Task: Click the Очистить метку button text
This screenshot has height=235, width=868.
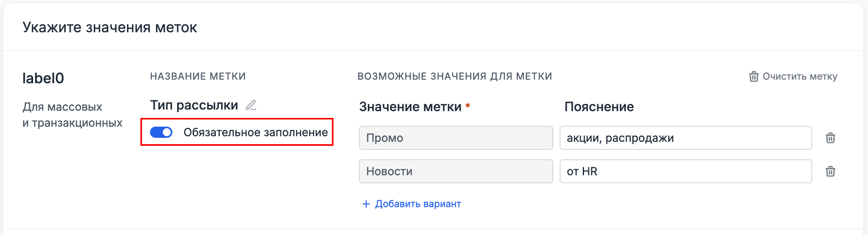Action: (800, 76)
